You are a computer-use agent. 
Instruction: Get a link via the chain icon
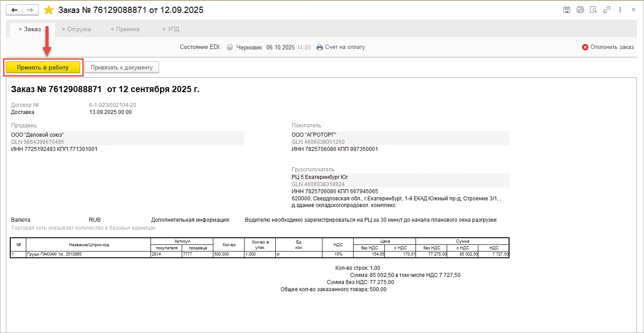[x=607, y=10]
